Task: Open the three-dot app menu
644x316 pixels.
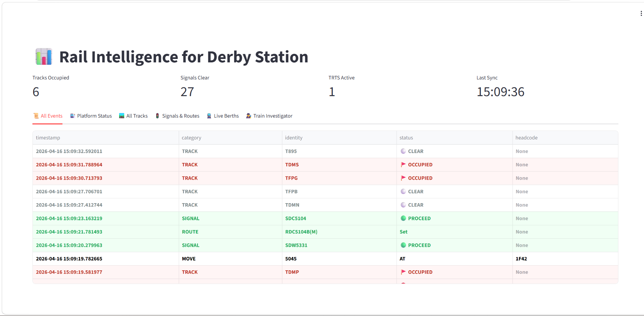Action: (x=641, y=13)
